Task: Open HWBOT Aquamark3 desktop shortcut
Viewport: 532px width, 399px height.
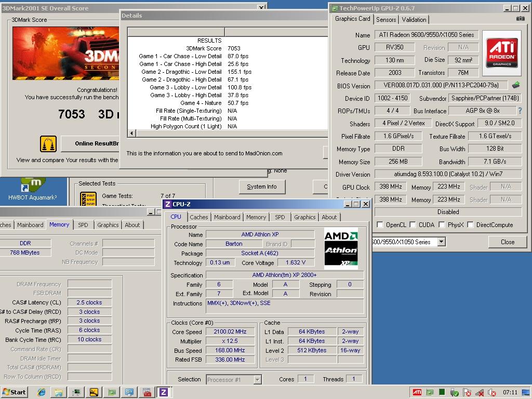Action: tap(33, 189)
